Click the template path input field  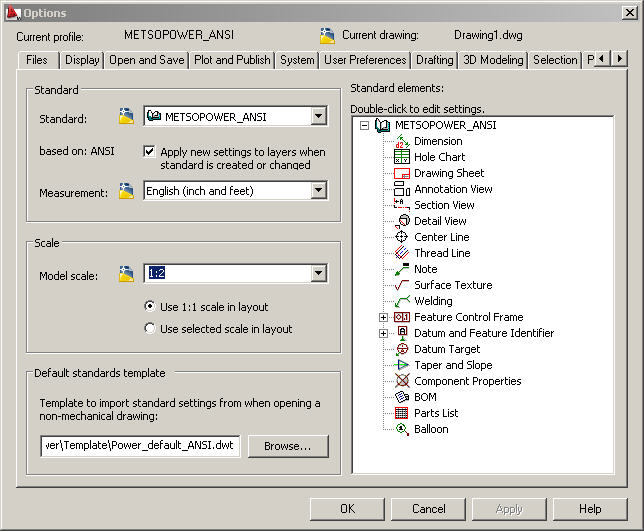[140, 446]
